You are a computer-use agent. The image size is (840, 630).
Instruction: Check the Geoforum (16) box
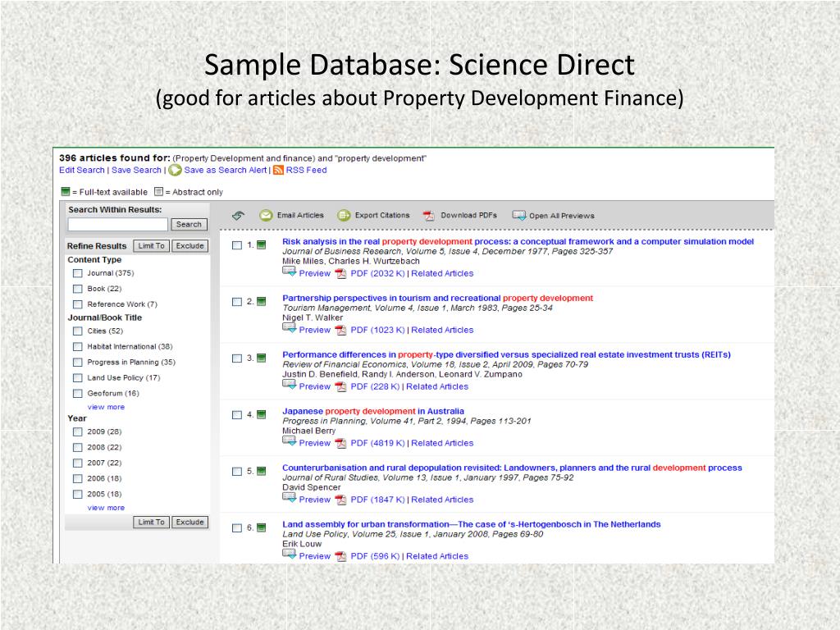78,393
